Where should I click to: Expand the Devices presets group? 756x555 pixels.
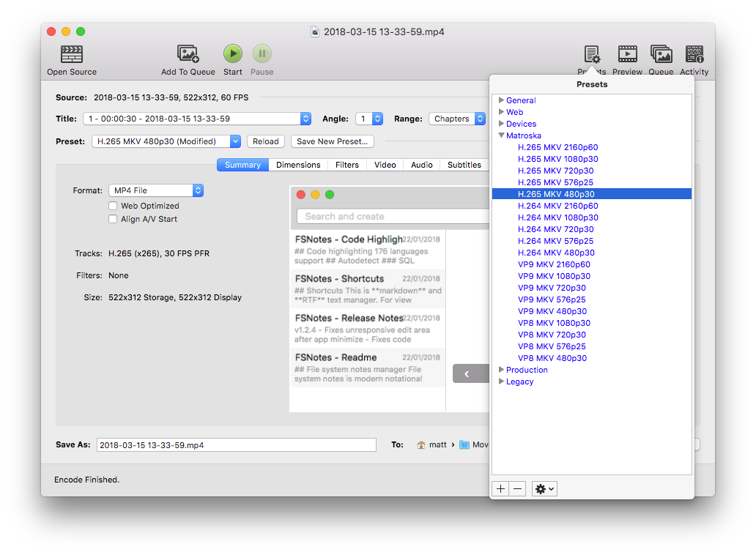pos(501,124)
